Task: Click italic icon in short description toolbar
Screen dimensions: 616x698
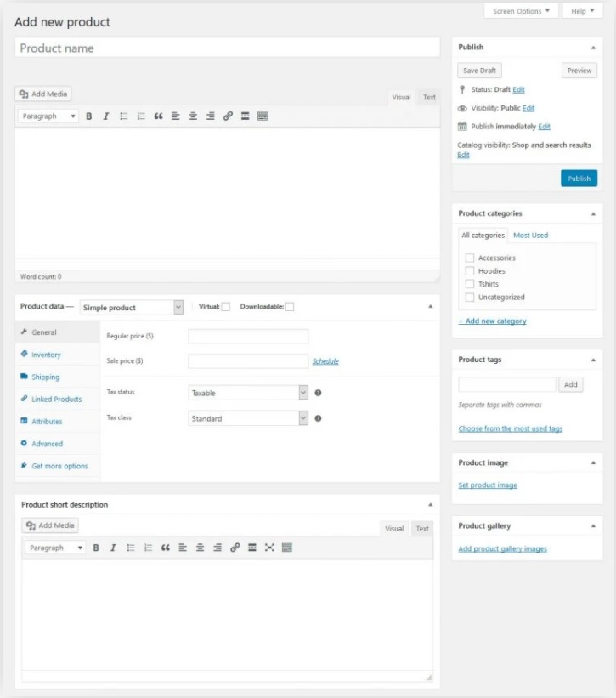Action: (113, 548)
